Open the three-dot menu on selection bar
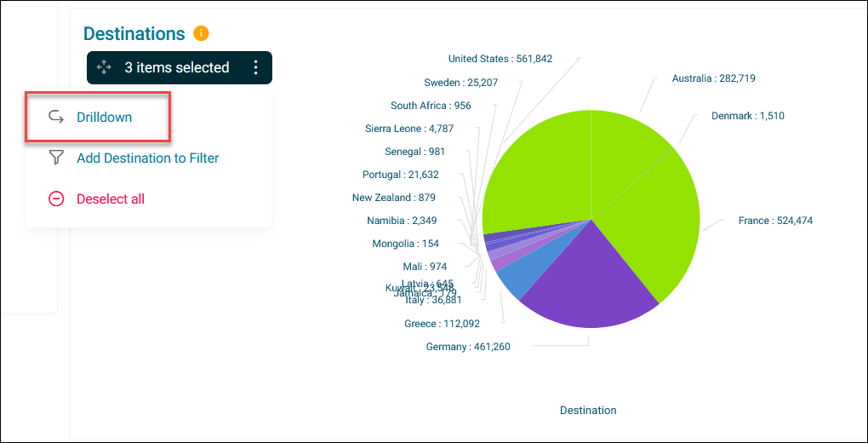The image size is (868, 443). tap(255, 67)
